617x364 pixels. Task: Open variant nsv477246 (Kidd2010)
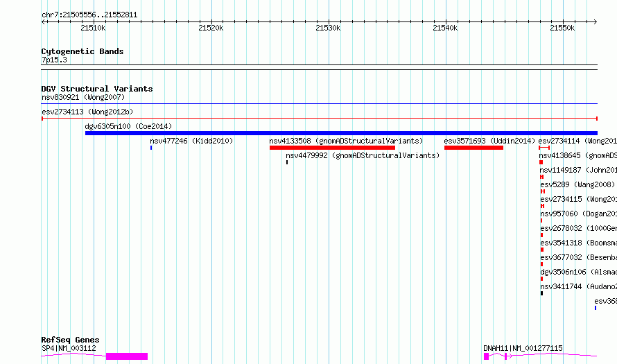pos(191,141)
